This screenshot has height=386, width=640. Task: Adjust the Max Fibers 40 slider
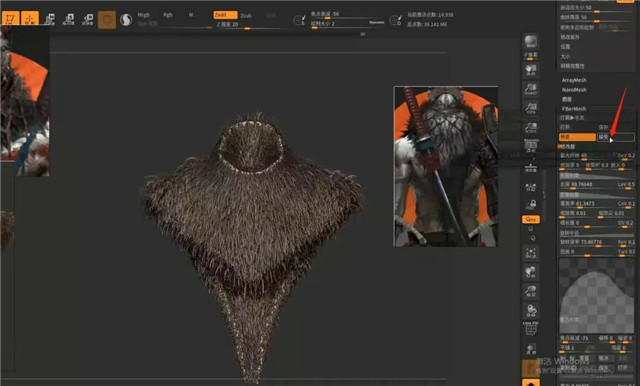pyautogui.click(x=587, y=156)
